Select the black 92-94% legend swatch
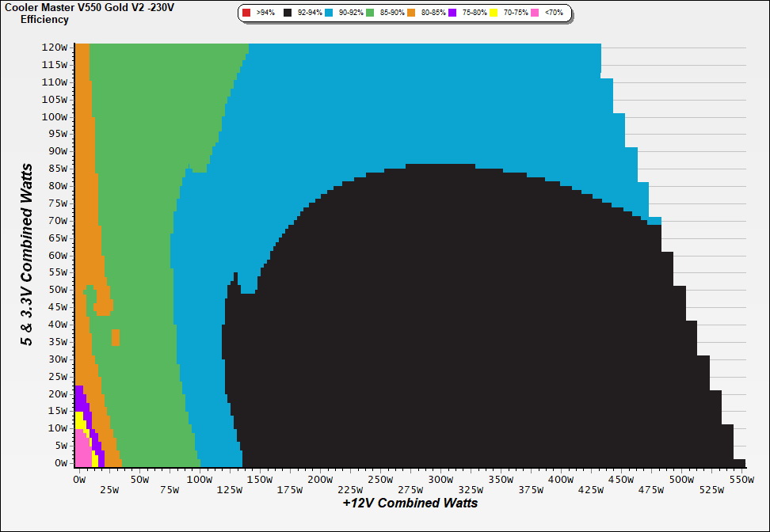This screenshot has height=532, width=770. [287, 13]
